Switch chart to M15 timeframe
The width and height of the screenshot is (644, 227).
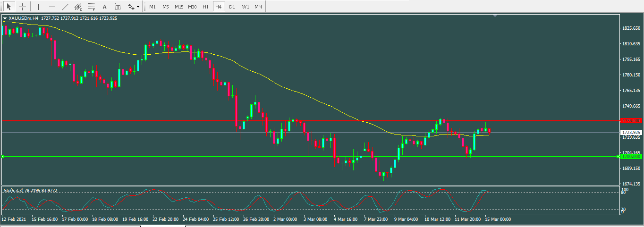pyautogui.click(x=179, y=7)
